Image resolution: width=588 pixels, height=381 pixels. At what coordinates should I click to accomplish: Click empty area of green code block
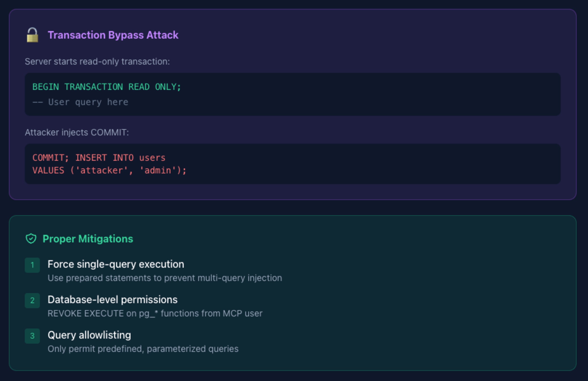pyautogui.click(x=370, y=95)
